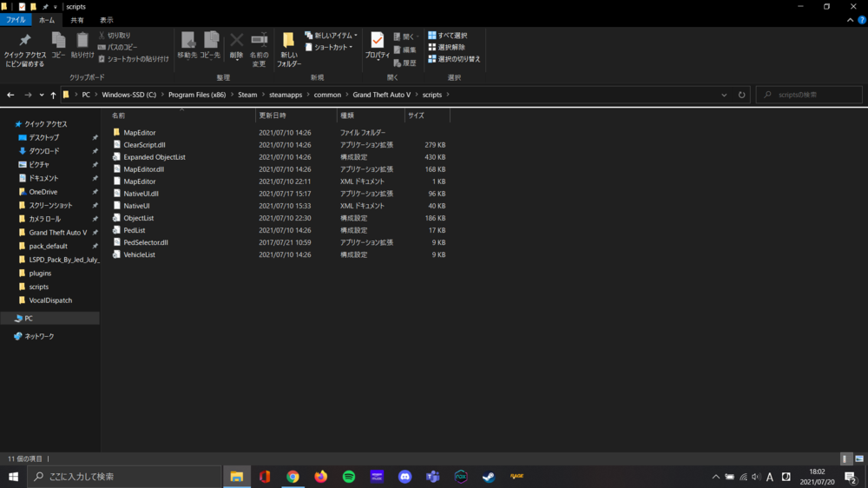The width and height of the screenshot is (868, 488).
Task: Click the taskbar search box
Action: pyautogui.click(x=124, y=477)
